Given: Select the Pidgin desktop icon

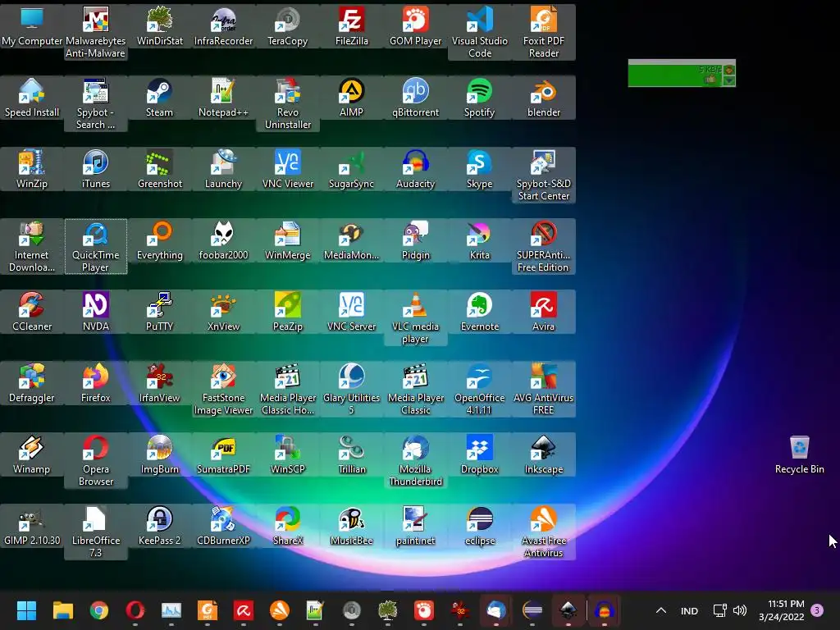Looking at the screenshot, I should click(x=416, y=240).
